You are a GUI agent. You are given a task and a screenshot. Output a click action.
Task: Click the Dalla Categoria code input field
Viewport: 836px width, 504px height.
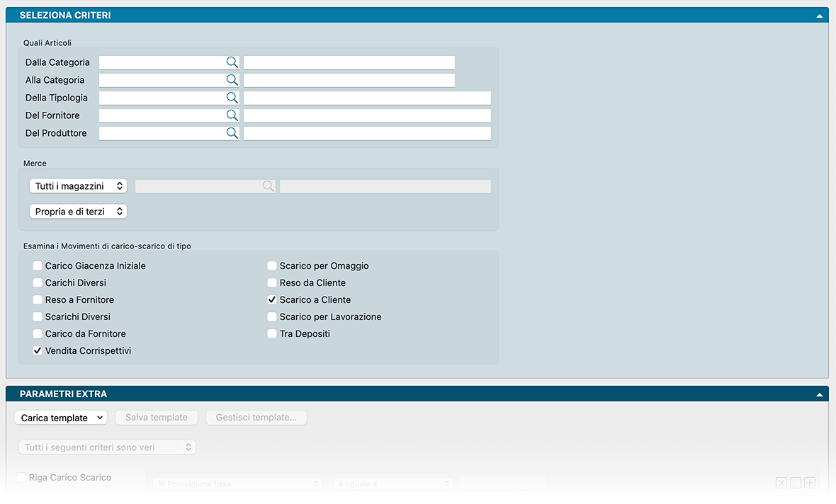click(x=162, y=62)
